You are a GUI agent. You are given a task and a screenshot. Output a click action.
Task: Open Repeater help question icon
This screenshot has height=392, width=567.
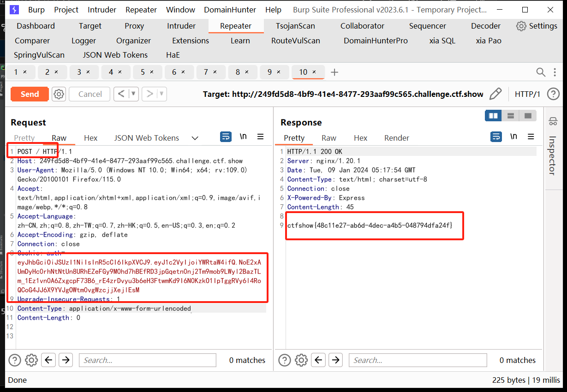(x=553, y=94)
